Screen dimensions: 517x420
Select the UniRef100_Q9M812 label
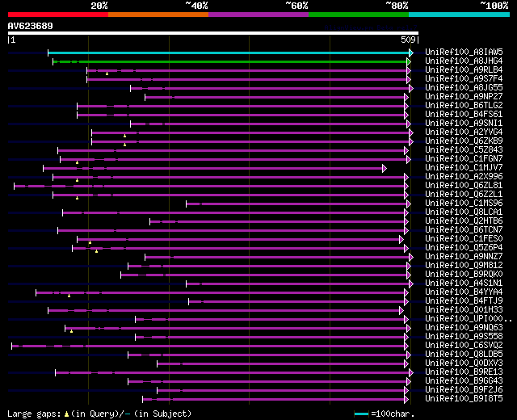tap(464, 266)
